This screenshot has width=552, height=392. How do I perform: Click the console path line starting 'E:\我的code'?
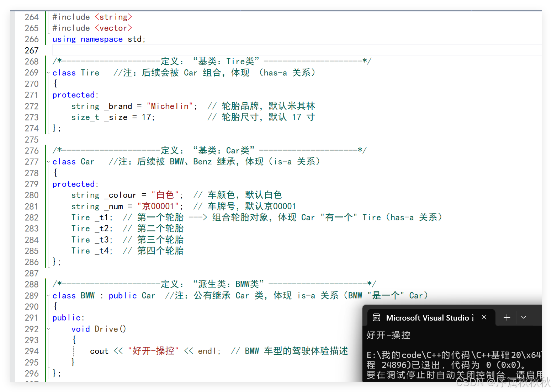click(x=454, y=355)
